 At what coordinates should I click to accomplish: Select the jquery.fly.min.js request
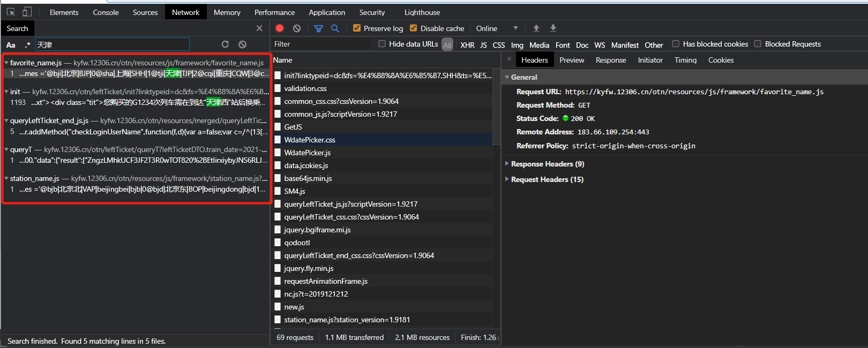click(383, 268)
